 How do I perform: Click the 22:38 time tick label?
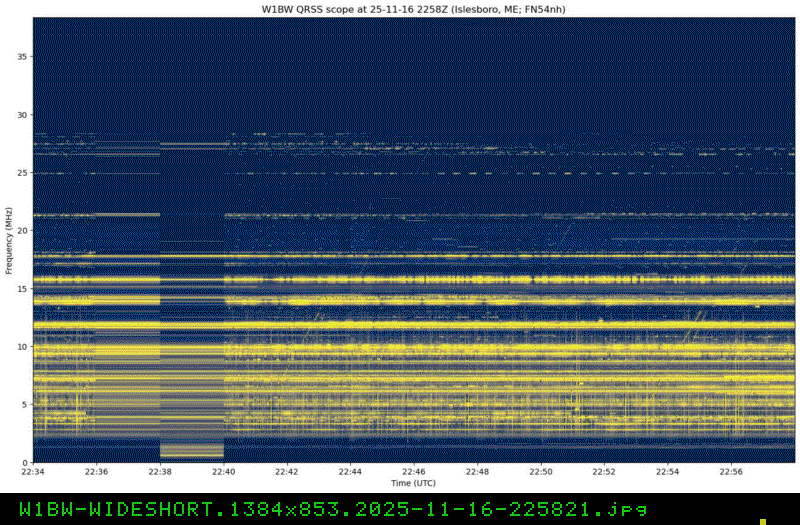pos(160,472)
